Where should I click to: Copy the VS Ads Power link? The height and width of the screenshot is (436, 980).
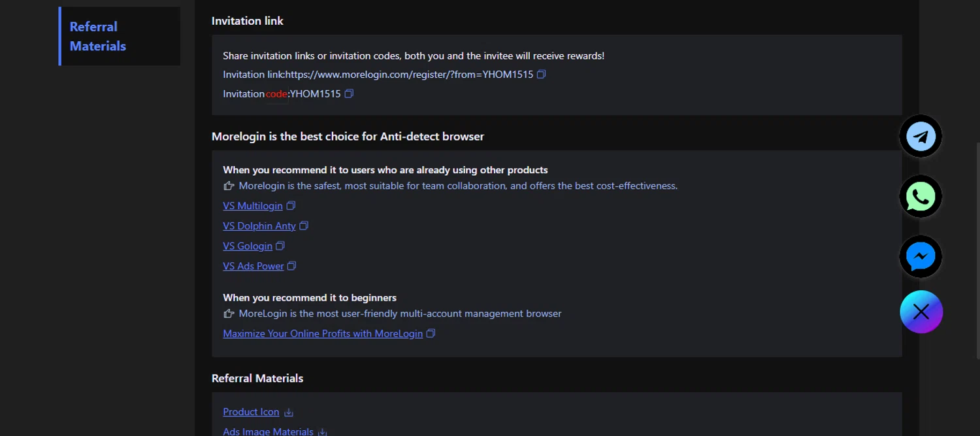tap(292, 266)
